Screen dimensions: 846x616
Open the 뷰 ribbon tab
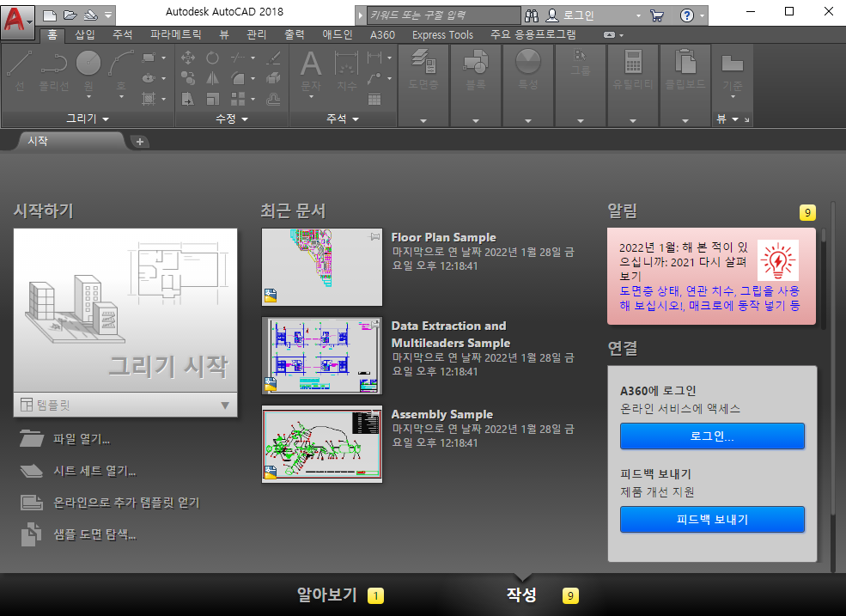click(x=224, y=34)
